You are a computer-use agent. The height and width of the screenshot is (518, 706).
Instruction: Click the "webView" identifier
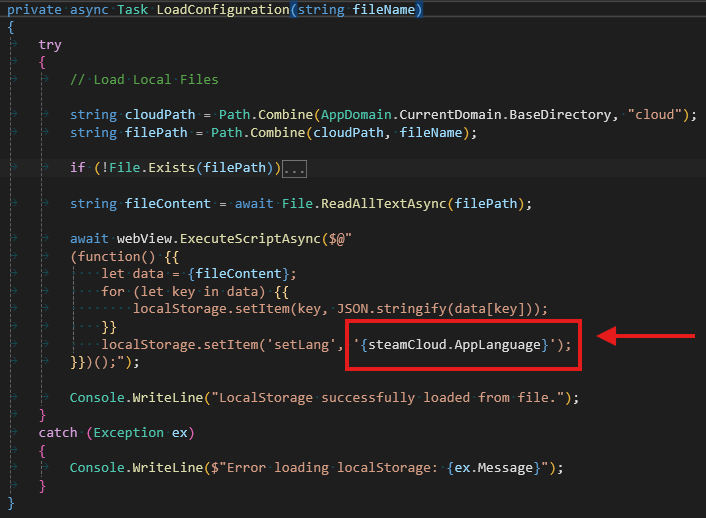(145, 239)
